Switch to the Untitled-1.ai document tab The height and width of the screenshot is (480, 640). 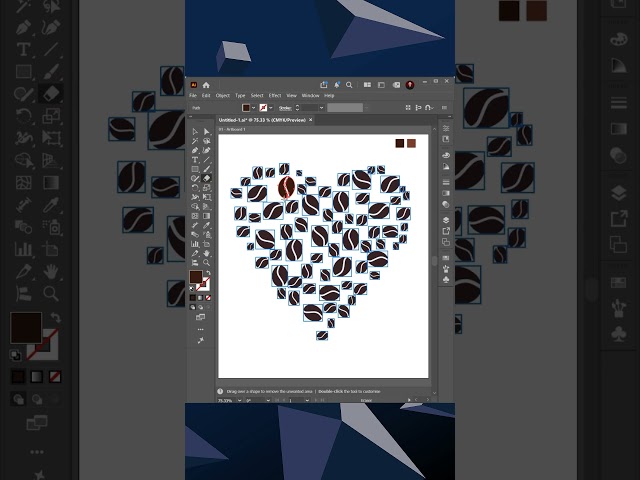coord(262,120)
